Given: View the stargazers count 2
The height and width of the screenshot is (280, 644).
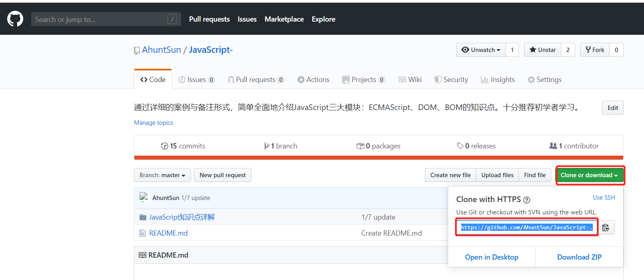Looking at the screenshot, I should (x=568, y=50).
